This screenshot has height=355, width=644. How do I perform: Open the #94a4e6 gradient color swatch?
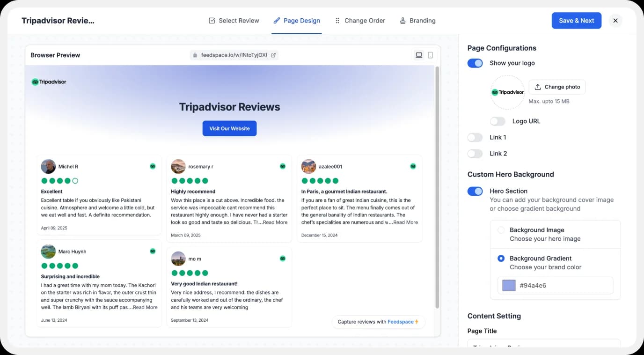pyautogui.click(x=509, y=286)
